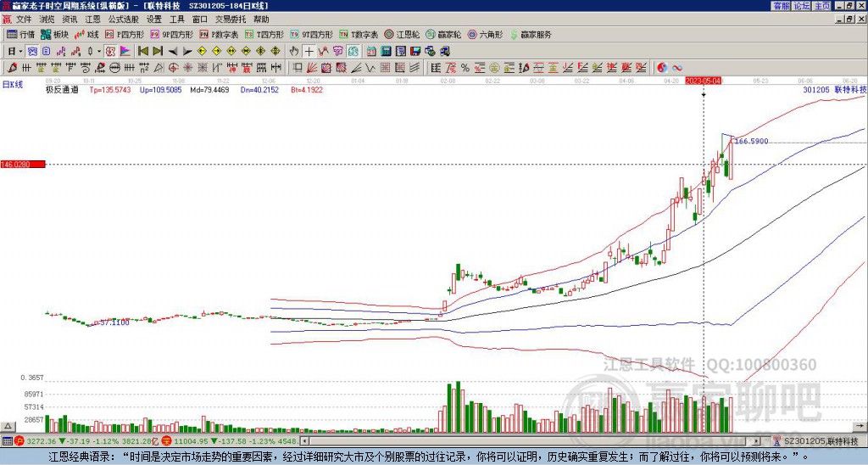This screenshot has height=465, width=868.
Task: Click the K线 toolbar button
Action: pyautogui.click(x=86, y=34)
